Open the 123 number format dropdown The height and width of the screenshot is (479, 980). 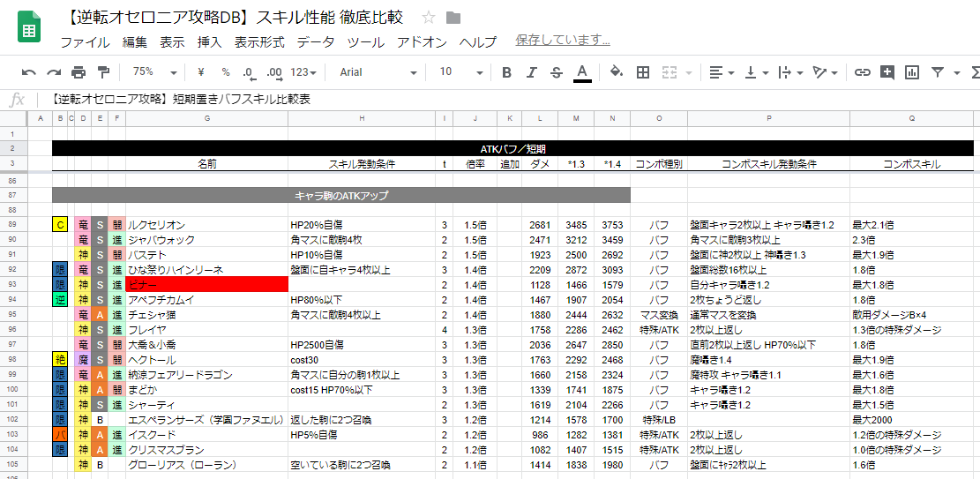303,72
